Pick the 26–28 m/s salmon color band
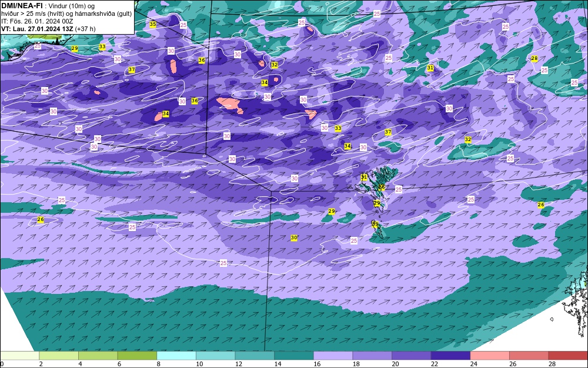This screenshot has width=588, height=368. (529, 355)
